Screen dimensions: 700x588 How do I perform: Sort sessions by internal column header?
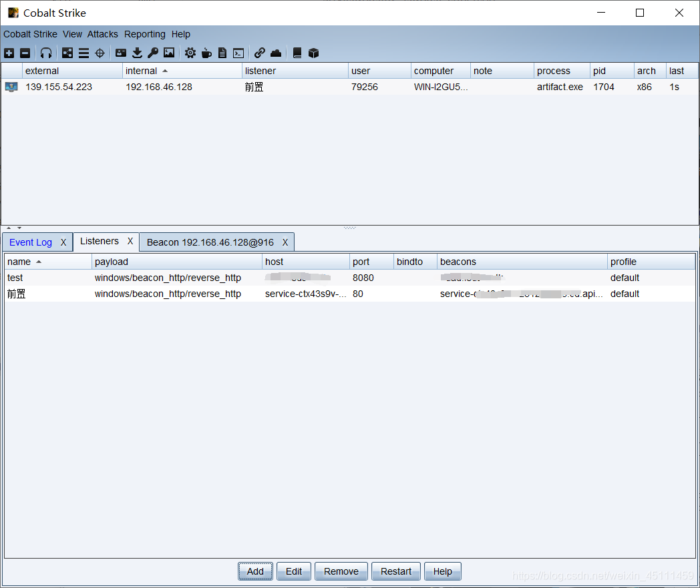tap(182, 71)
